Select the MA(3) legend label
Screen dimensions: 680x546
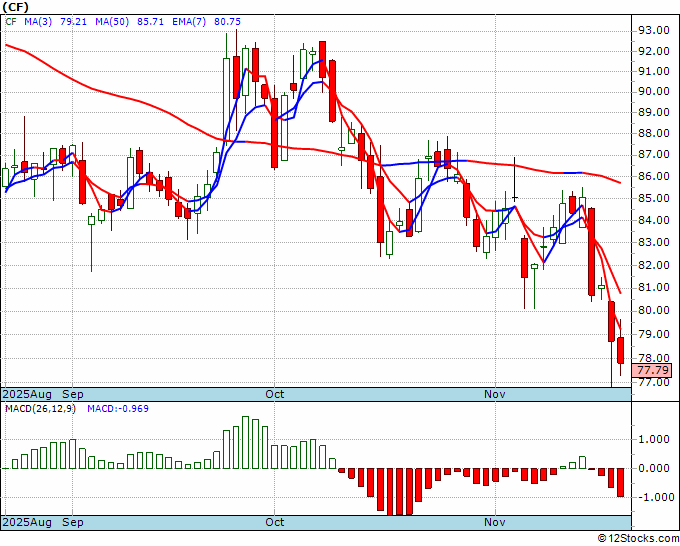click(x=38, y=22)
